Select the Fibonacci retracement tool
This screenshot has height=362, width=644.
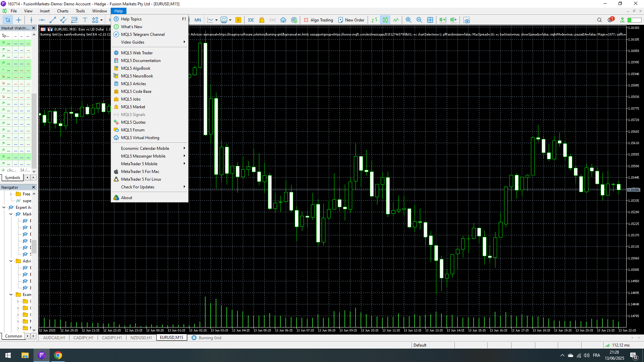pos(74,20)
